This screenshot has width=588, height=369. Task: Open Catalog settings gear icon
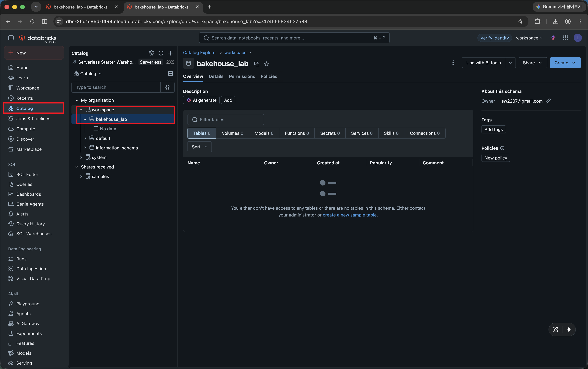pos(151,53)
